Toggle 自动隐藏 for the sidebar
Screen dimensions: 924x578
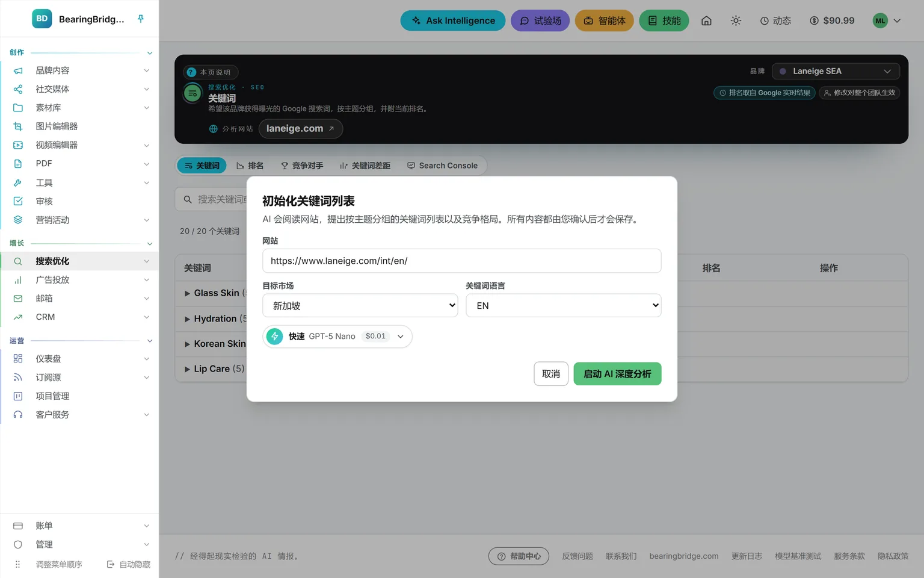click(129, 564)
